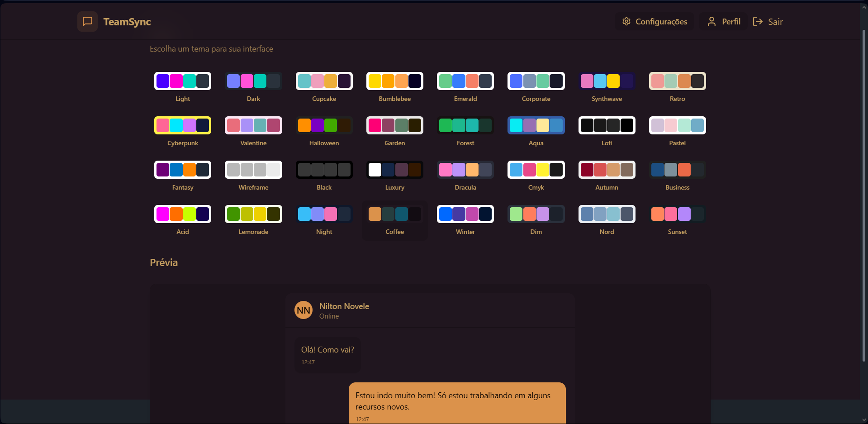Apply the Dracula theme swatch
The width and height of the screenshot is (868, 424).
tap(465, 170)
